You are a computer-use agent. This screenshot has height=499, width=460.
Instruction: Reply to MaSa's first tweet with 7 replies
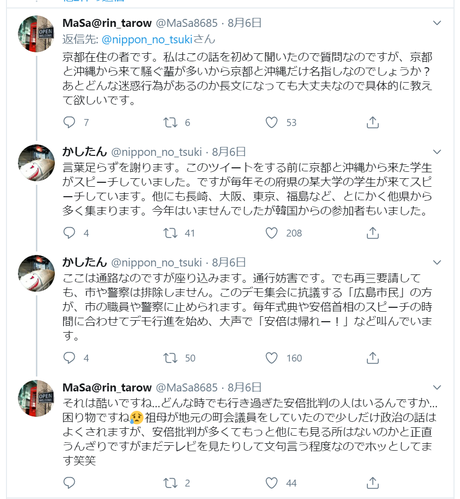[69, 123]
